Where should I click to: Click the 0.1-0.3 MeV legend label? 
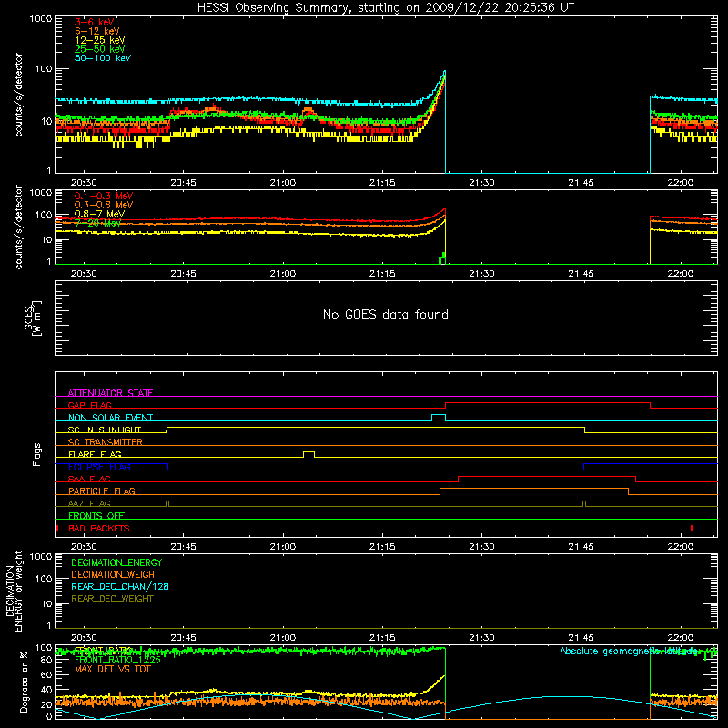[x=104, y=196]
